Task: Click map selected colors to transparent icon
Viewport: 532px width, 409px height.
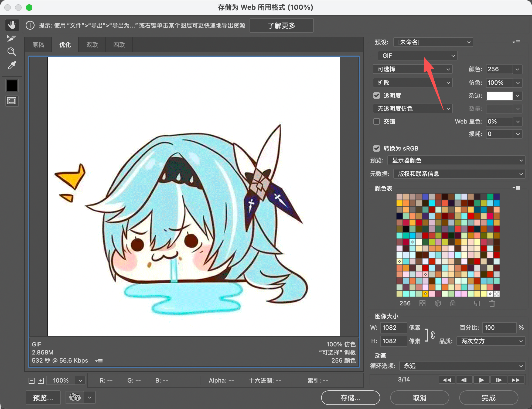Action: coord(422,304)
